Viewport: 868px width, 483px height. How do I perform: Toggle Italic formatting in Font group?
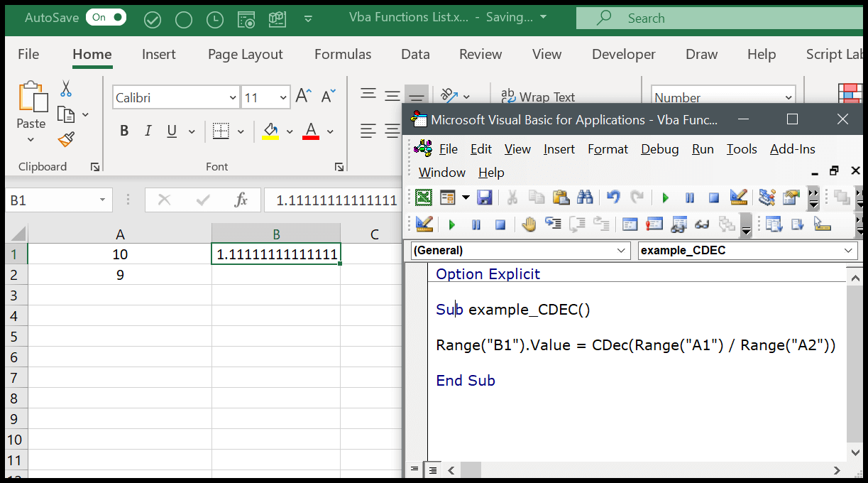[x=148, y=131]
